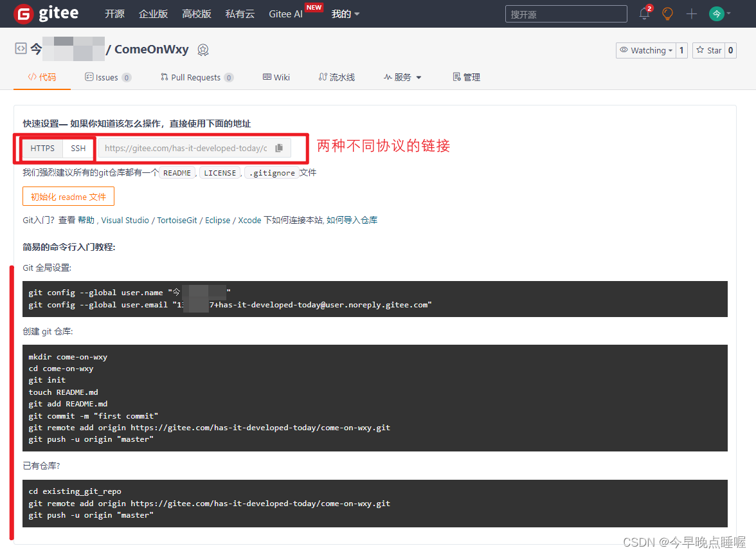Click the watchers count 1
Viewport: 756px width, 555px height.
[x=681, y=50]
